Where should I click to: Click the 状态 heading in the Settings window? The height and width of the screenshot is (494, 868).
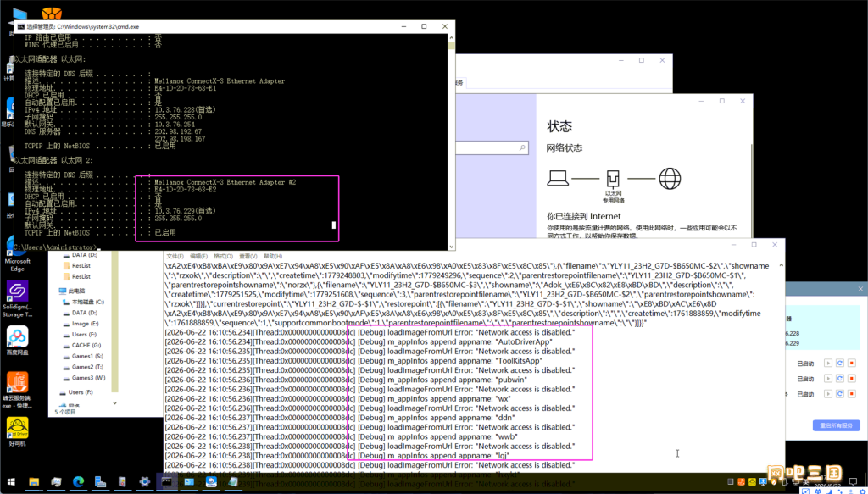coord(559,126)
